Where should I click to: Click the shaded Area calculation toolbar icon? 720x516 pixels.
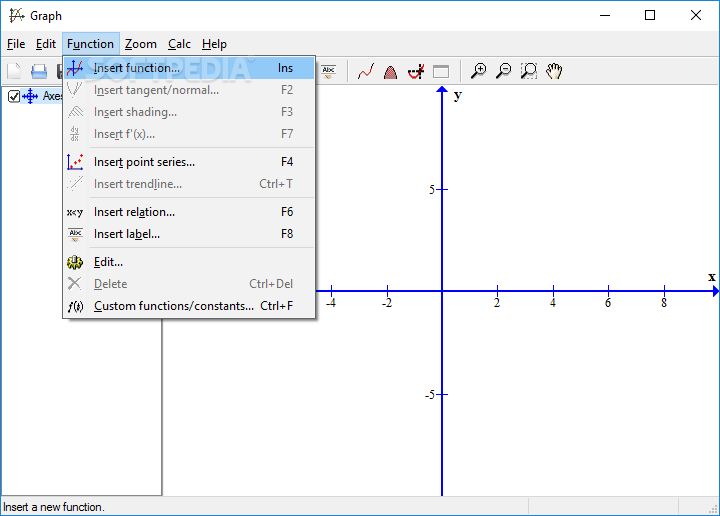[390, 71]
